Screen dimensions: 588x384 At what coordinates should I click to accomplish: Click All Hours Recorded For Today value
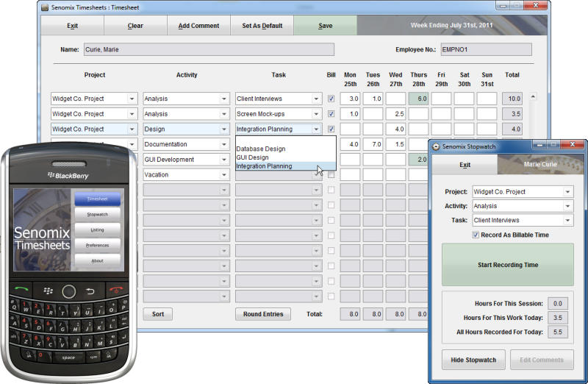(x=558, y=332)
